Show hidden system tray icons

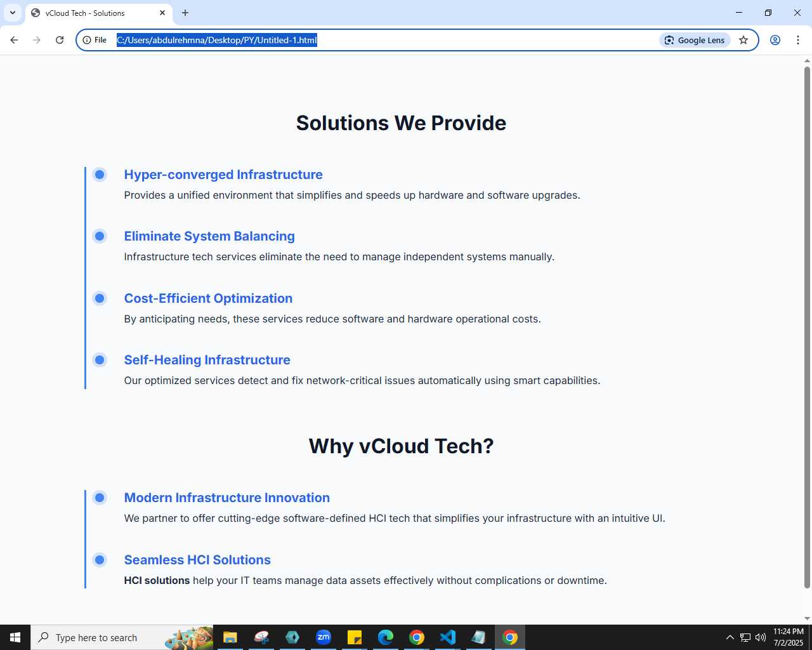click(x=730, y=637)
